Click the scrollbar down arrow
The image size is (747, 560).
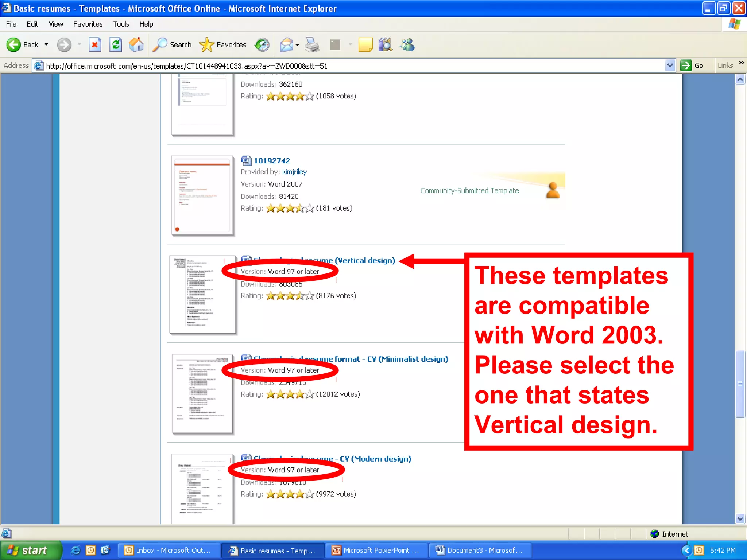point(740,519)
